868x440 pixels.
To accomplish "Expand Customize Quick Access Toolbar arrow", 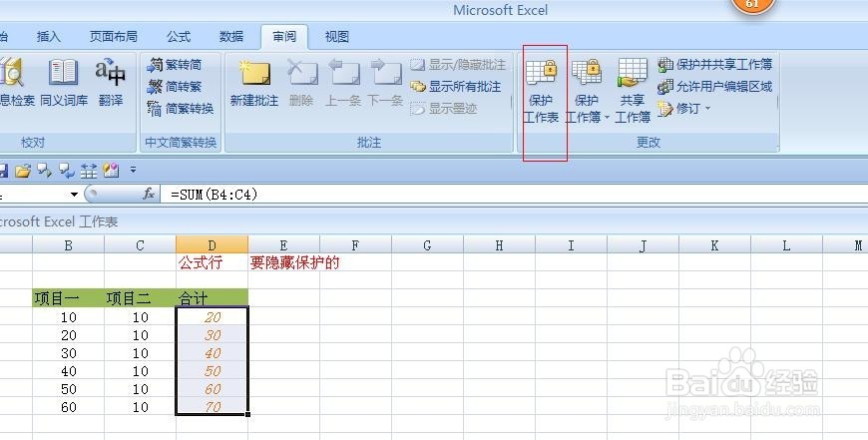I will click(133, 170).
